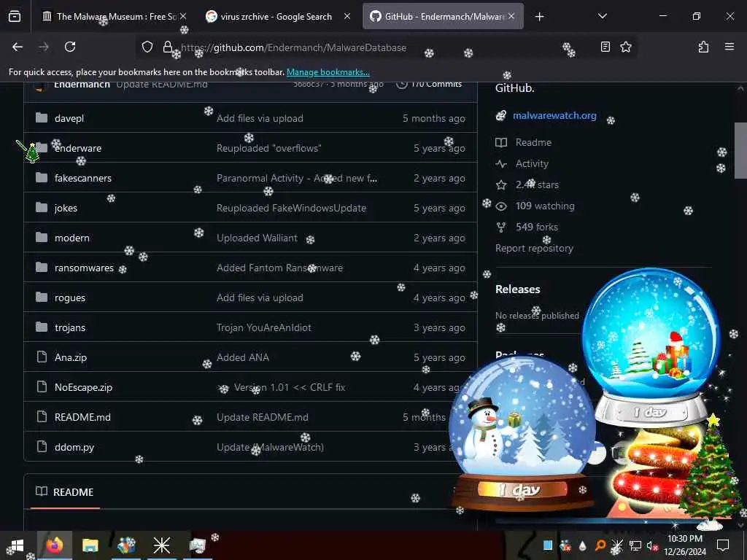Open the extensions puzzle icon

(x=703, y=47)
